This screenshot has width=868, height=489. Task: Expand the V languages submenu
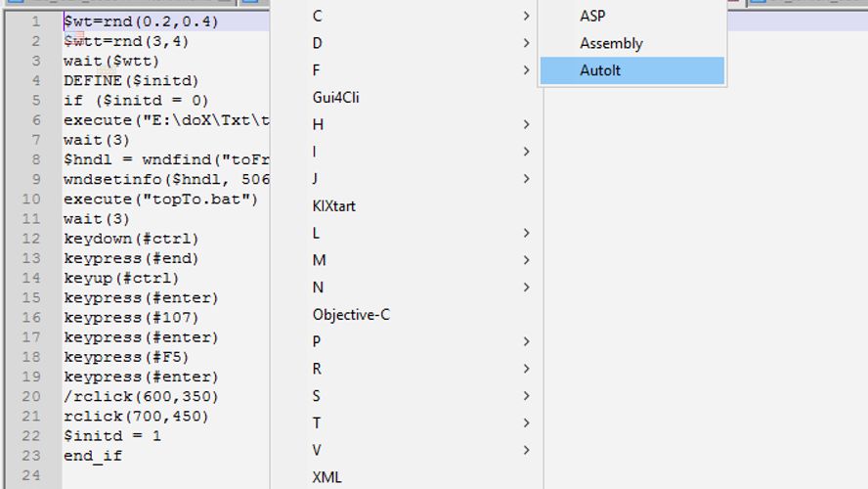tap(527, 450)
